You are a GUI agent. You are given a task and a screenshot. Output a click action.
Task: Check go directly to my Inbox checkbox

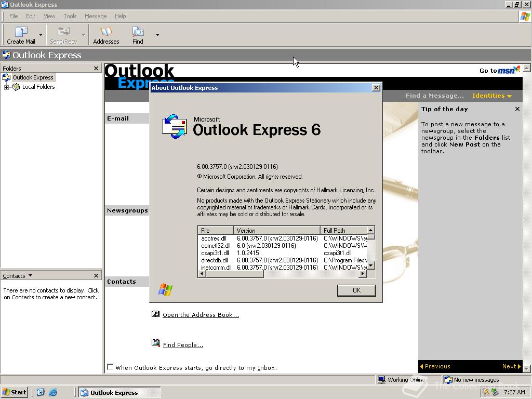click(x=110, y=367)
